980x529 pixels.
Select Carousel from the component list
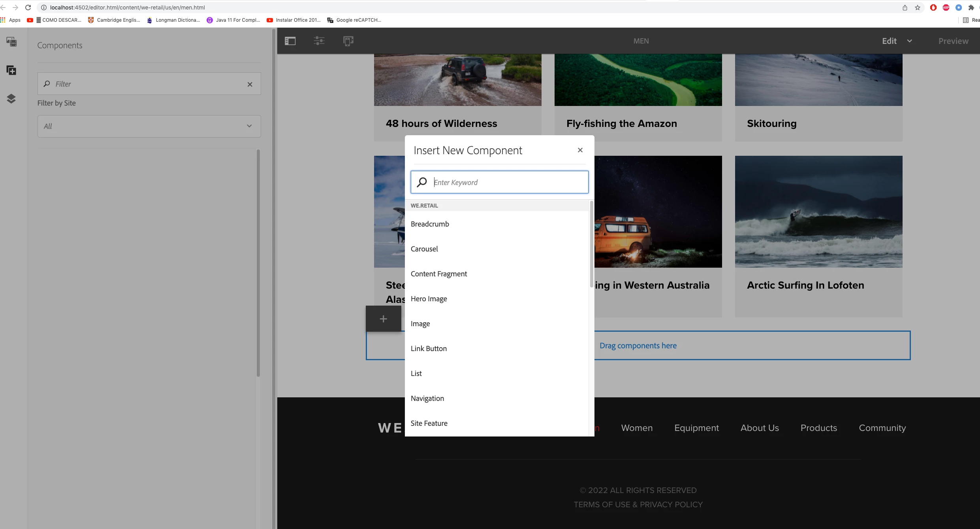[x=424, y=249]
